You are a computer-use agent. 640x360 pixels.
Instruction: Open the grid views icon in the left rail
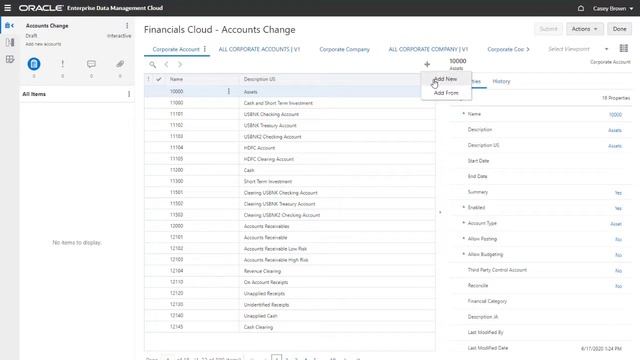pyautogui.click(x=10, y=60)
